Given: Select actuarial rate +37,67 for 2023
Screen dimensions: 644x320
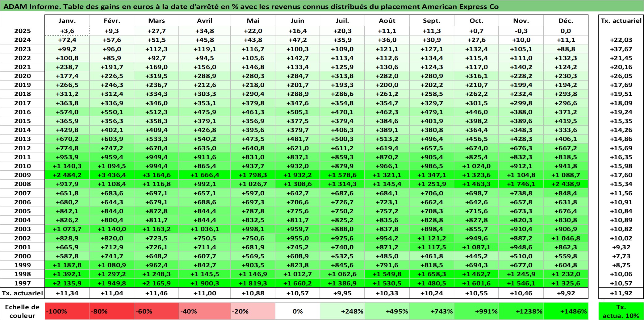Looking at the screenshot, I should [x=621, y=49].
